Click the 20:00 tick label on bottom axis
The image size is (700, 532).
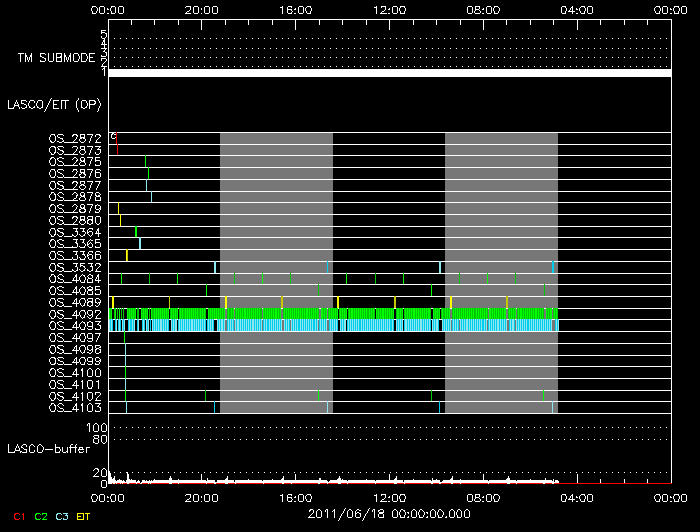(x=203, y=496)
